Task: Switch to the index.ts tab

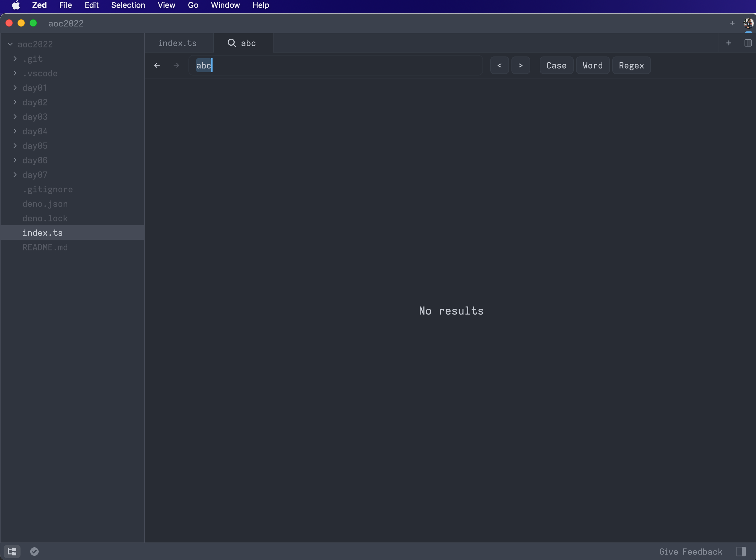Action: coord(178,43)
